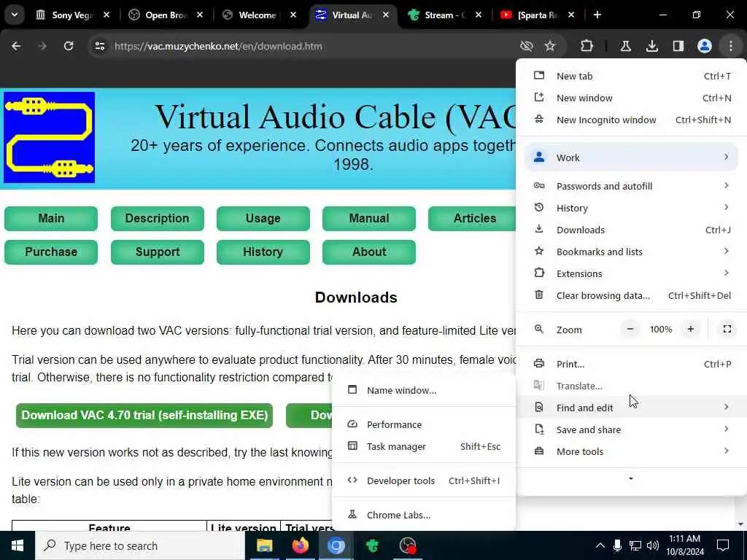
Task: Open the Support page button
Action: pos(158,252)
